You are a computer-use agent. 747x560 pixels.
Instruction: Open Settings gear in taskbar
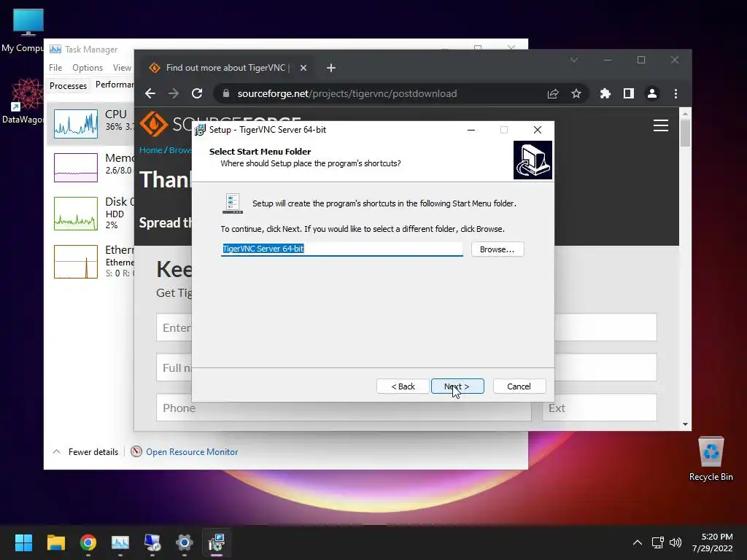[185, 542]
